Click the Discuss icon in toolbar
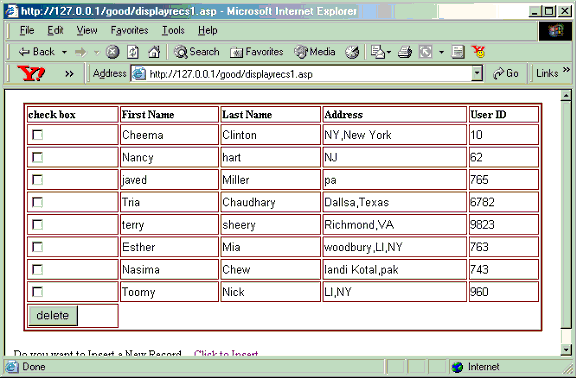Viewport: 579px width, 380px height. (458, 52)
